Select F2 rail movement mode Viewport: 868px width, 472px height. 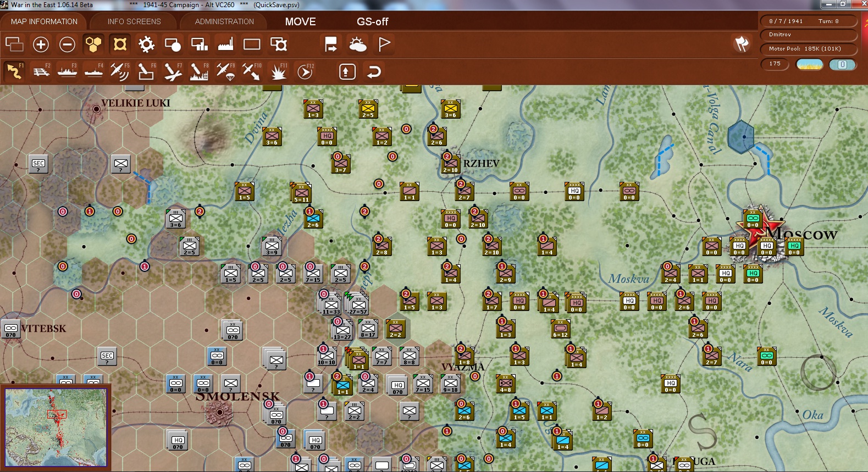tap(41, 71)
